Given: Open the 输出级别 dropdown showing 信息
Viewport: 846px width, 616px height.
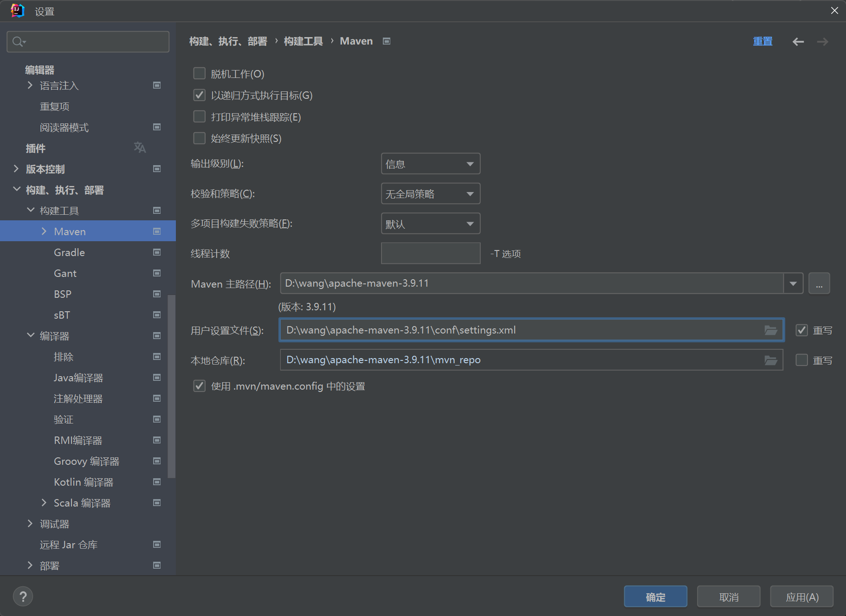Looking at the screenshot, I should [x=430, y=164].
